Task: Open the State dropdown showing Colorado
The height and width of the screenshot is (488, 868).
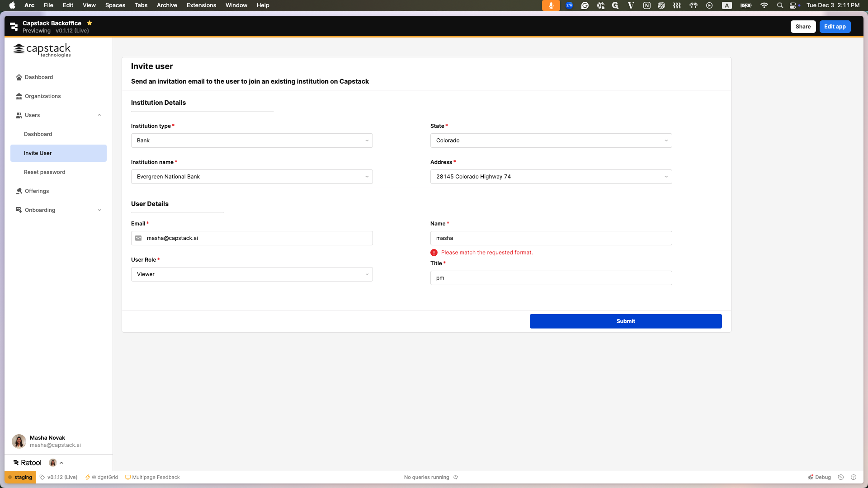Action: click(551, 141)
